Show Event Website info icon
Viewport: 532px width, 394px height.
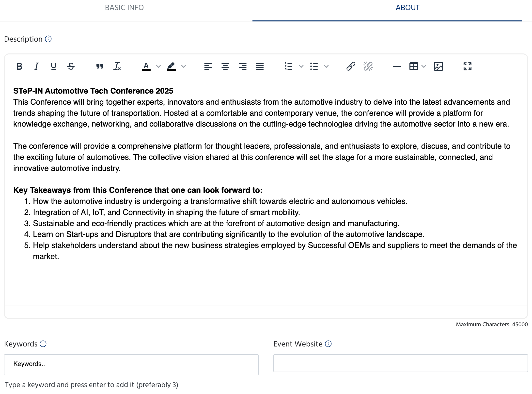[x=328, y=344]
